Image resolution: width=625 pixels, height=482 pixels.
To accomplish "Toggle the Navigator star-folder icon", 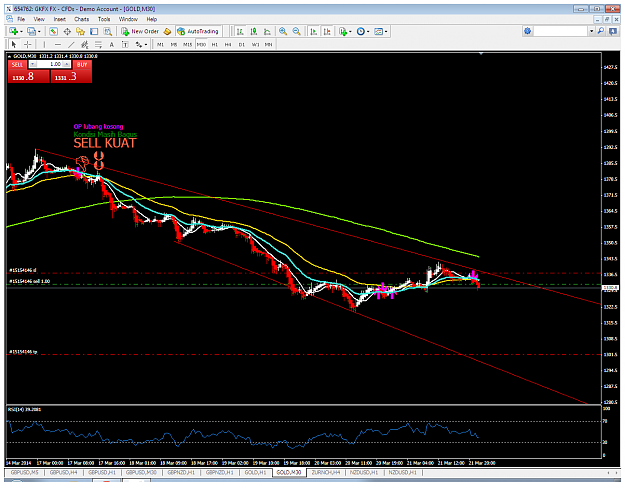I will coord(81,31).
